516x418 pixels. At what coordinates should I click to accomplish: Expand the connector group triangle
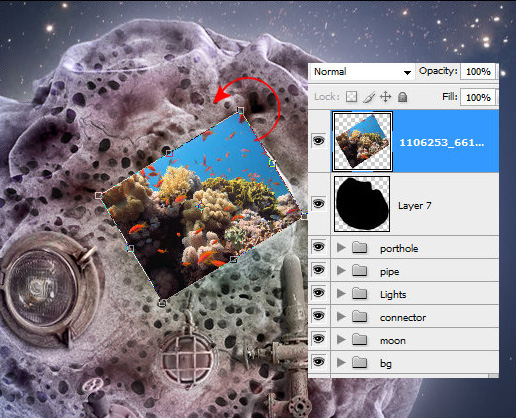(x=341, y=317)
